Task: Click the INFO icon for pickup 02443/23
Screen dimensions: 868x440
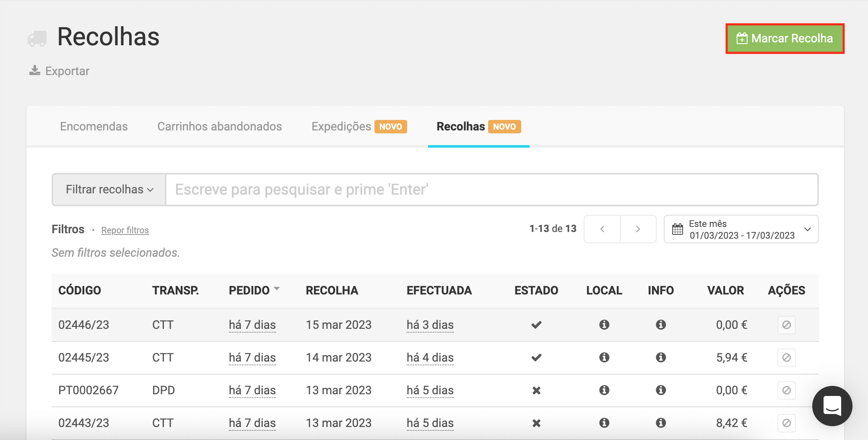Action: pyautogui.click(x=661, y=423)
